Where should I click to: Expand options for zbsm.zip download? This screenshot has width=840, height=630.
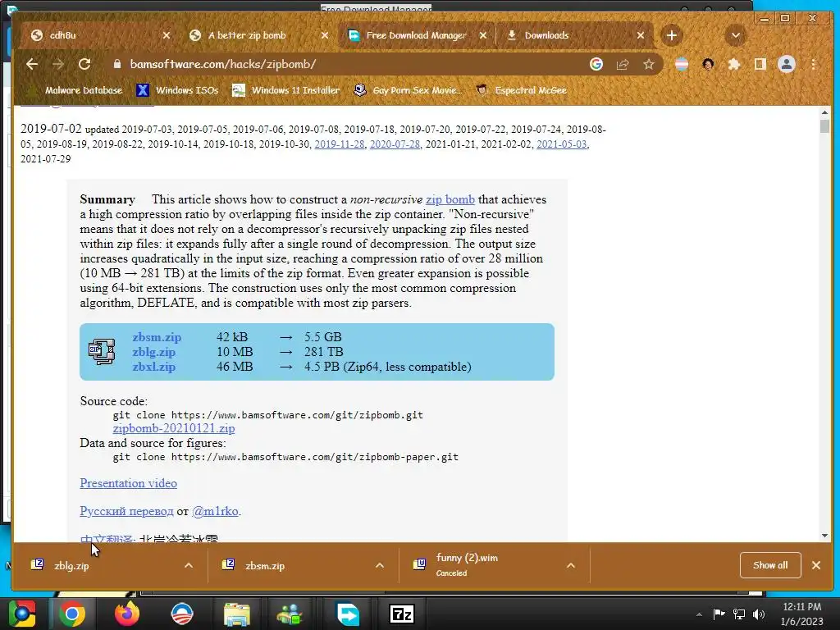coord(379,566)
